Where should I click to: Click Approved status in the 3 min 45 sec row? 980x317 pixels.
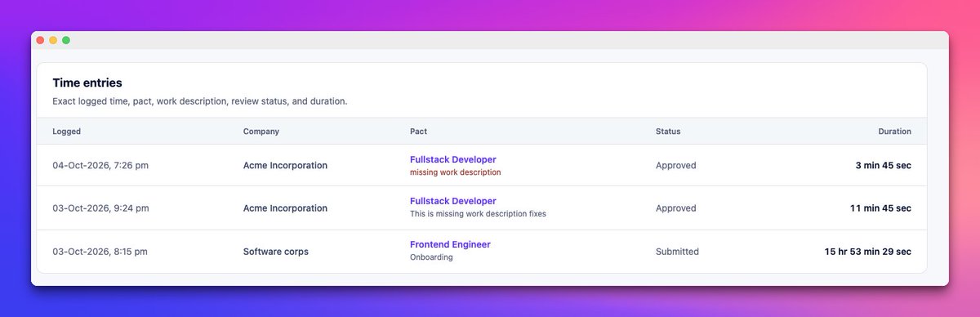[676, 166]
